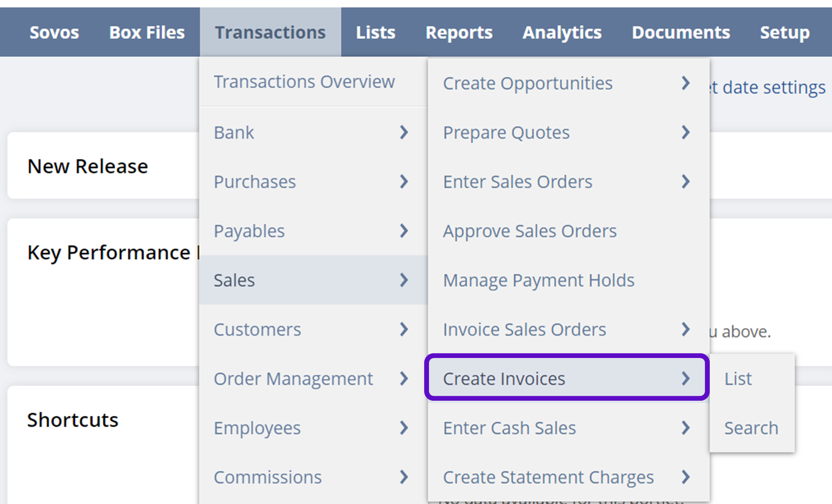Select Manage Payment Holds item

coord(538,280)
